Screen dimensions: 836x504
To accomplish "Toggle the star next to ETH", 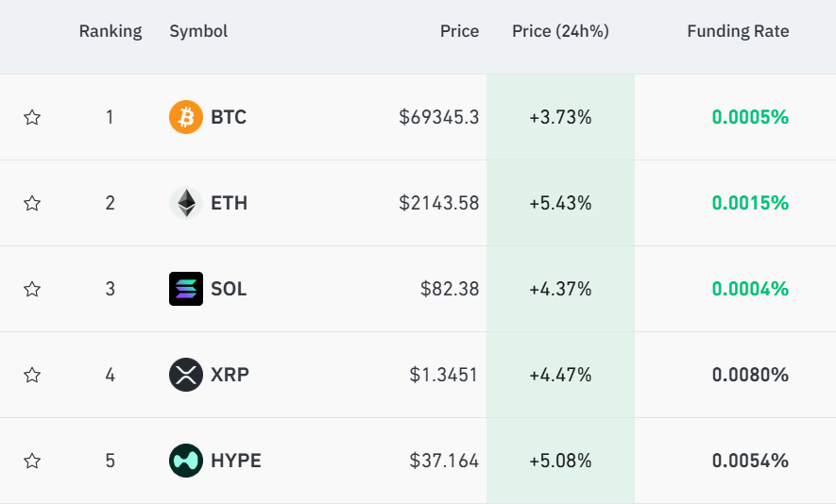I will 32,203.
